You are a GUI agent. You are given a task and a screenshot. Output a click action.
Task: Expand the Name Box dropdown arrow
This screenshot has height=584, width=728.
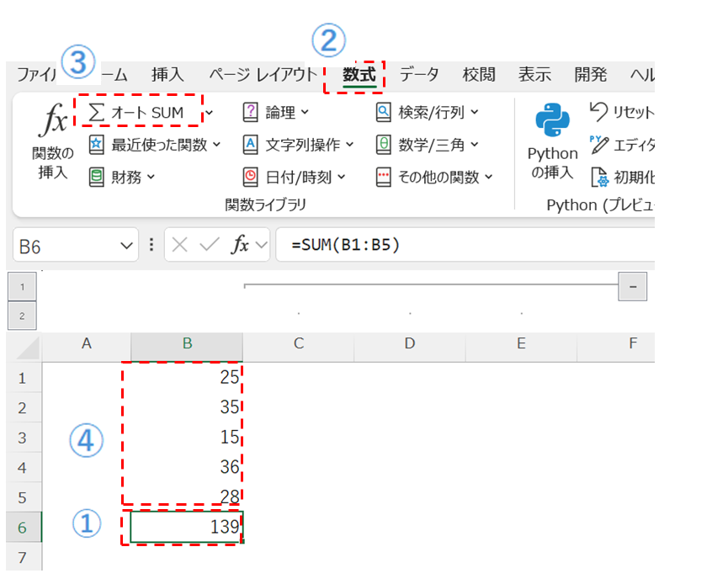coord(127,246)
